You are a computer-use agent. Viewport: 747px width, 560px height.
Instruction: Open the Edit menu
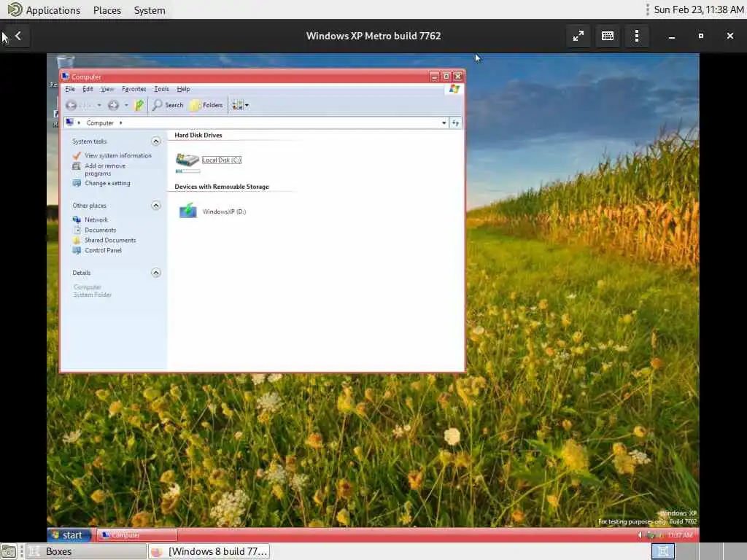pyautogui.click(x=88, y=89)
